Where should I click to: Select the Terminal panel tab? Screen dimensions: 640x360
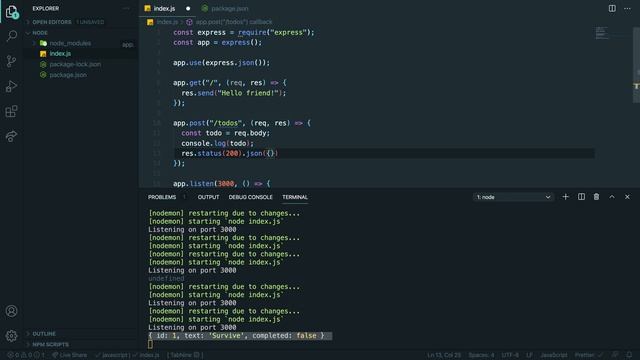(x=295, y=197)
